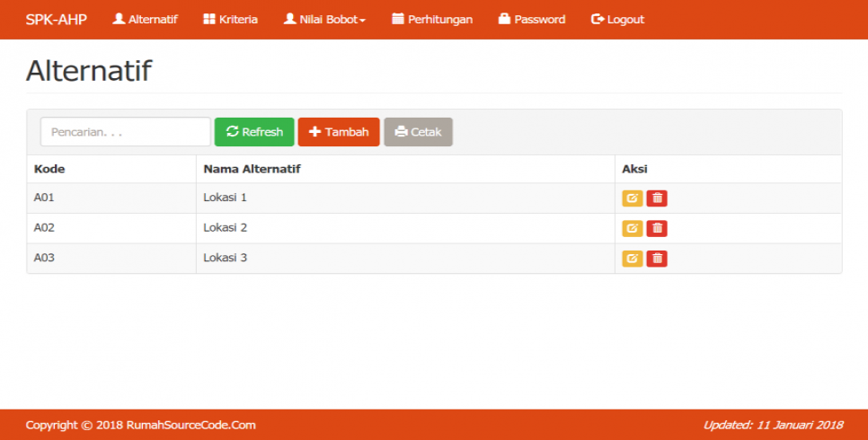Viewport: 868px width, 440px height.
Task: Expand the Nilai Bobot dropdown menu
Action: 325,20
